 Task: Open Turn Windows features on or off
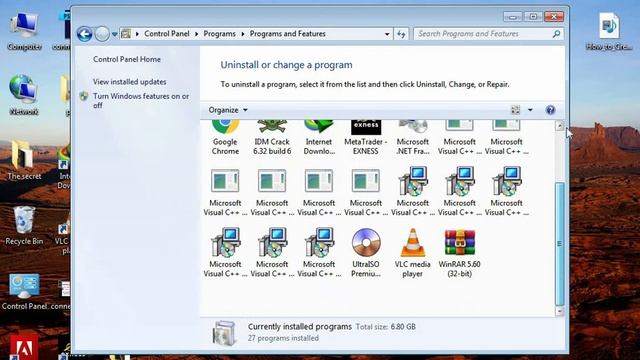[141, 100]
